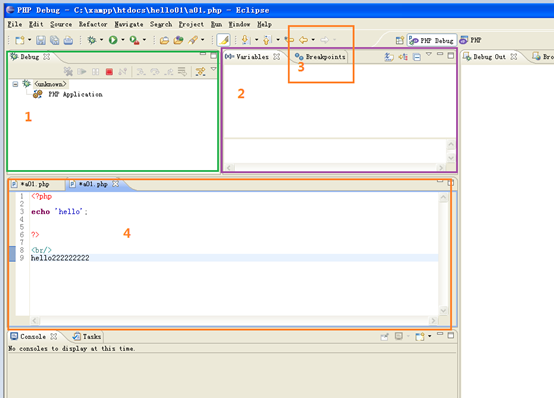Click the Next Annotation arrow icon
Image resolution: width=554 pixels, height=398 pixels.
point(246,40)
